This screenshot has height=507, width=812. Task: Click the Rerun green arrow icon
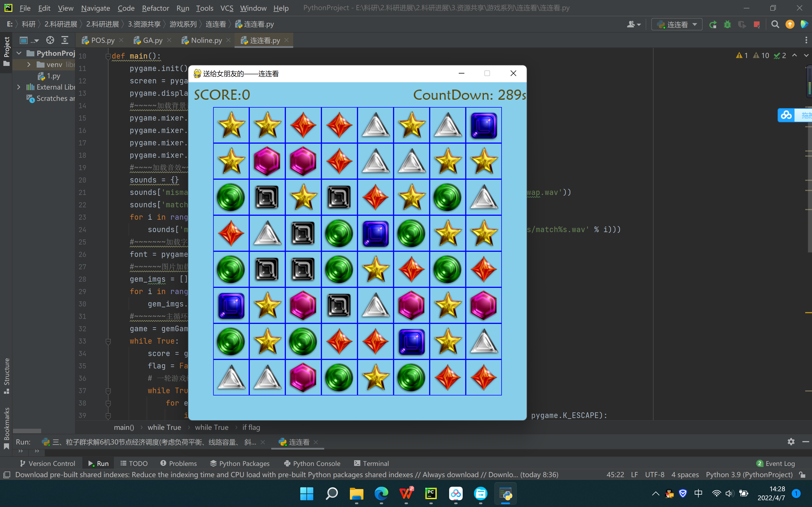[x=713, y=25]
